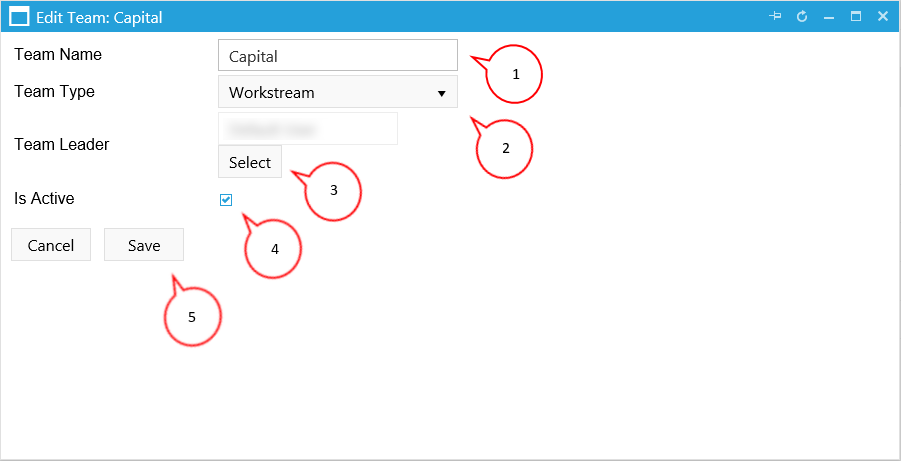Viewport: 901px width, 461px height.
Task: Close the Edit Team: Capital window
Action: pos(883,17)
